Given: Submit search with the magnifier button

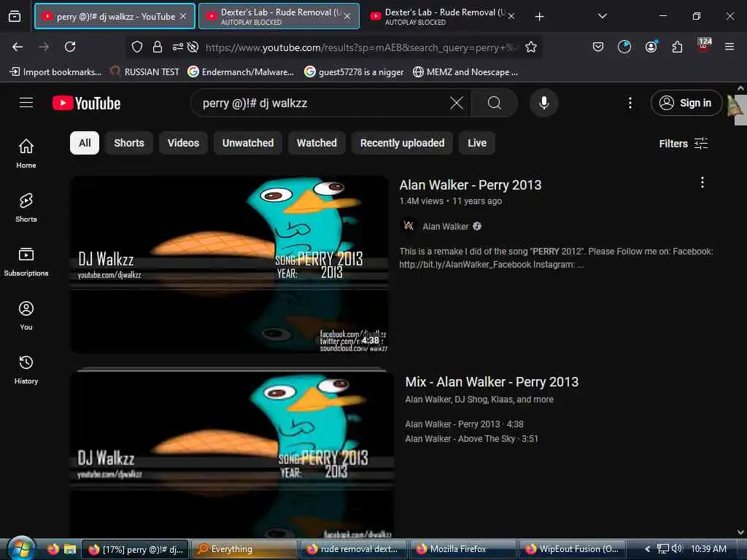Looking at the screenshot, I should 495,103.
